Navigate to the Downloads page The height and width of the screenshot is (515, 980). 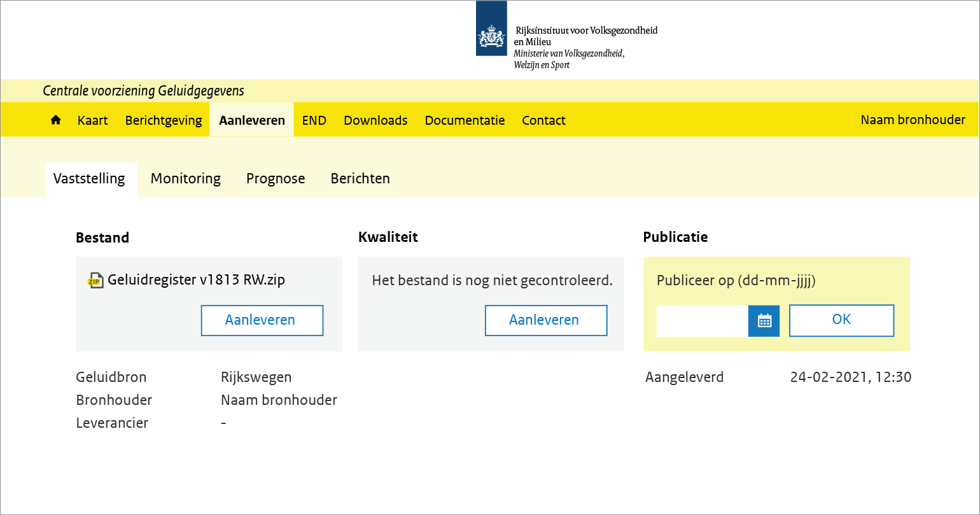375,120
